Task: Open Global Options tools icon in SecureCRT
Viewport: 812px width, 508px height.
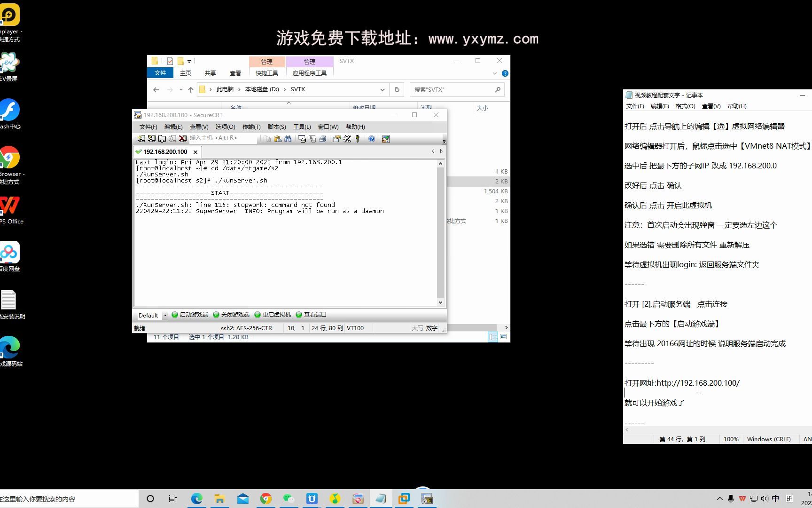Action: pyautogui.click(x=347, y=139)
